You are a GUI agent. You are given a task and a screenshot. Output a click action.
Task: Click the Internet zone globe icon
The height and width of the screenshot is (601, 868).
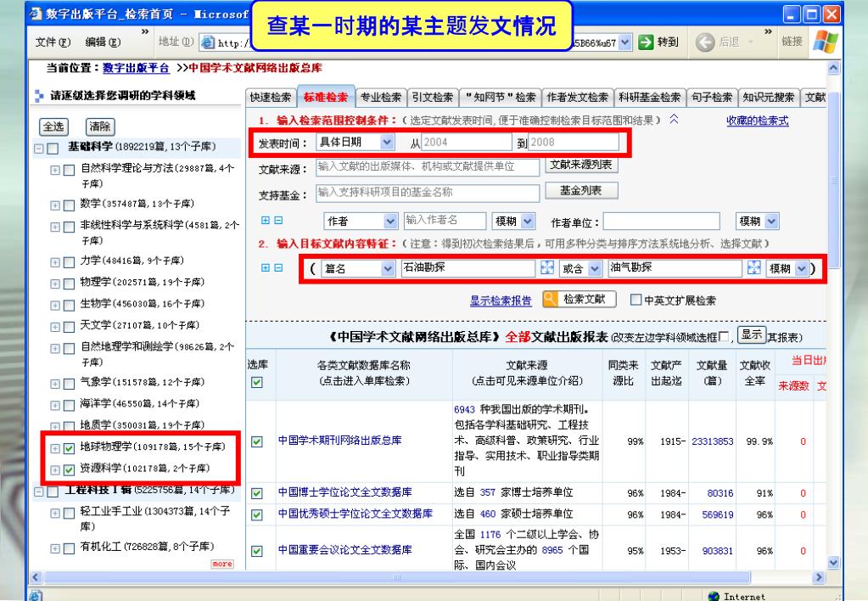point(714,596)
